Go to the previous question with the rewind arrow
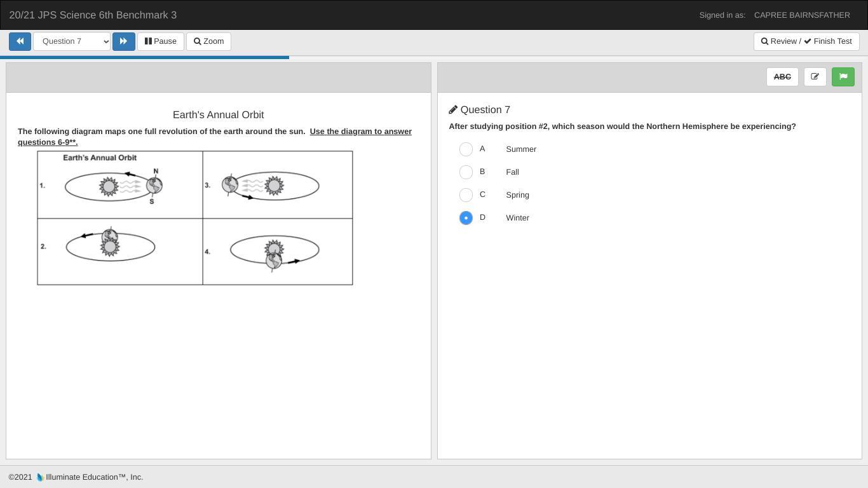The image size is (868, 488). (20, 41)
